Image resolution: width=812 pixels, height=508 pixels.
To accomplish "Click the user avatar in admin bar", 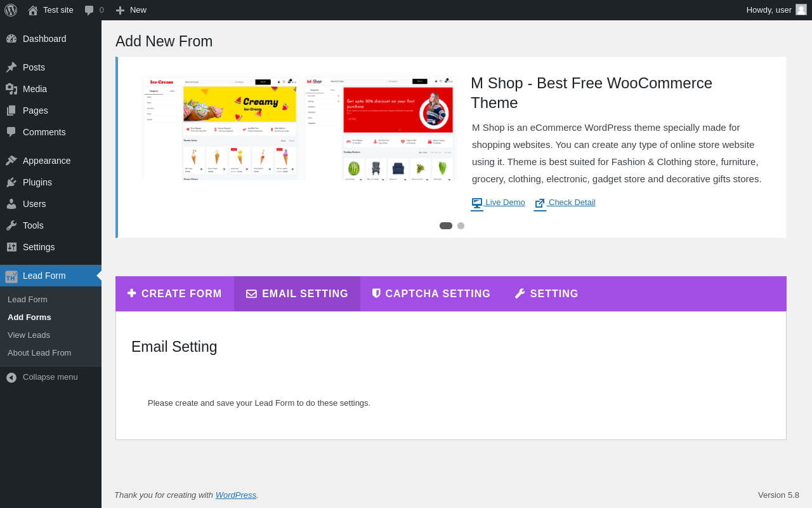I will pos(801,10).
